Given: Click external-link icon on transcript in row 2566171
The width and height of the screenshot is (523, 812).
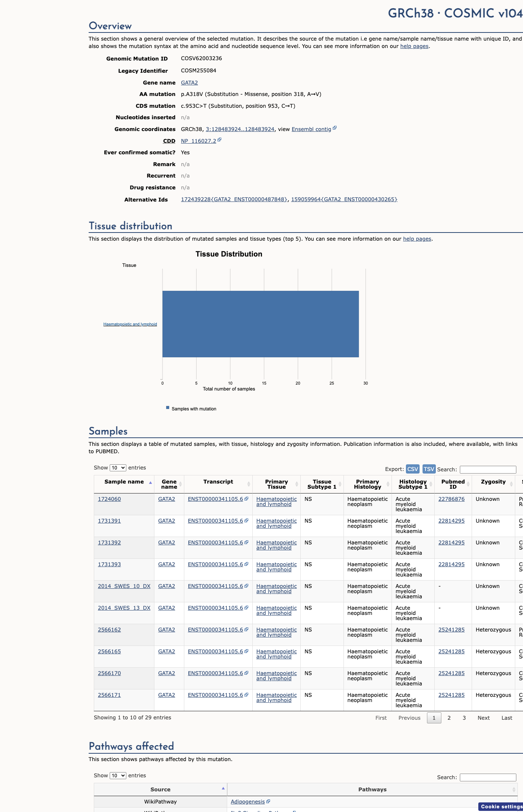Looking at the screenshot, I should (x=246, y=695).
